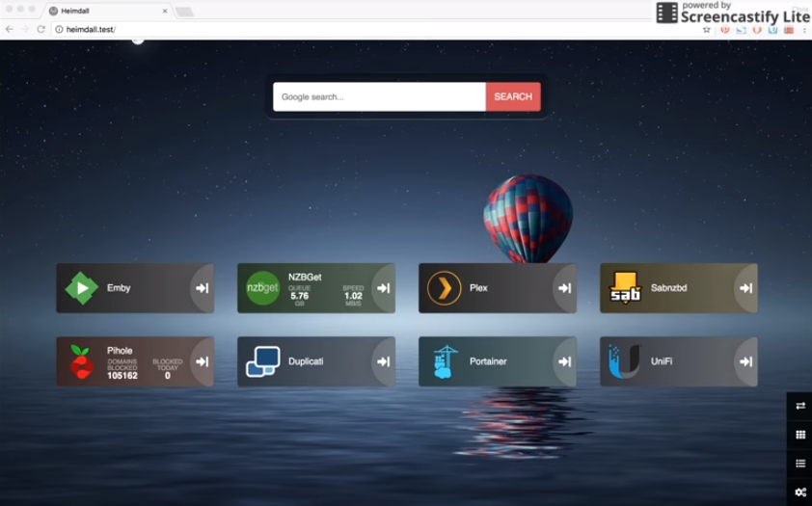The height and width of the screenshot is (506, 812).
Task: Open the UniFi logo icon
Action: (625, 361)
